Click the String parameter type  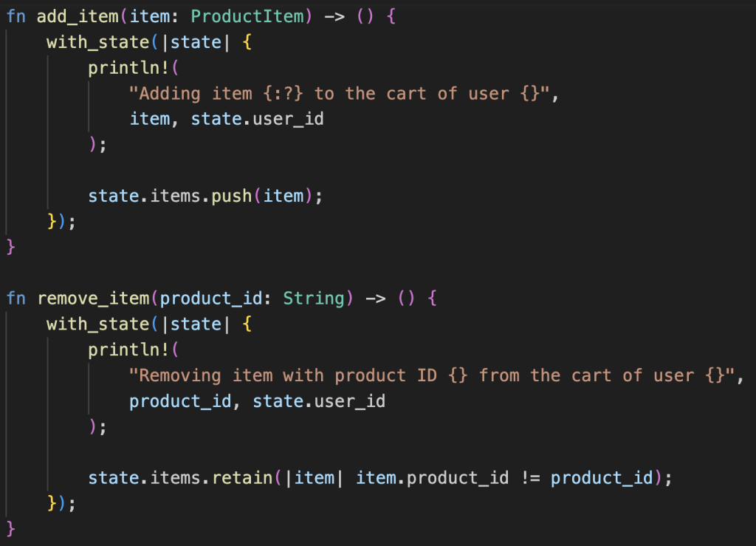(314, 298)
